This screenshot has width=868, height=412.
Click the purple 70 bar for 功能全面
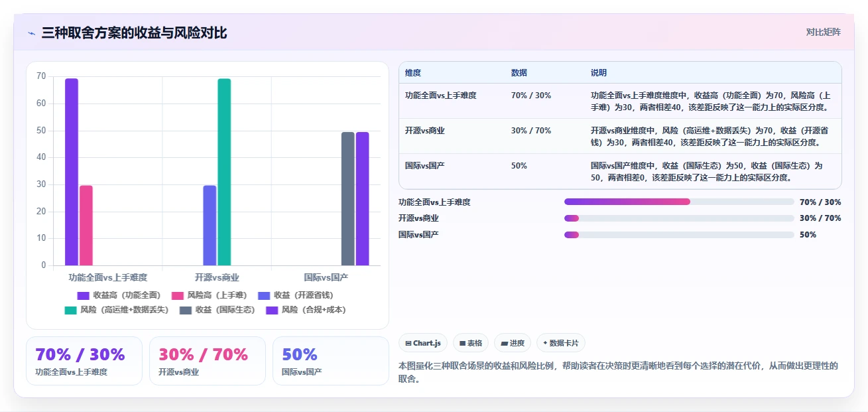[72, 172]
